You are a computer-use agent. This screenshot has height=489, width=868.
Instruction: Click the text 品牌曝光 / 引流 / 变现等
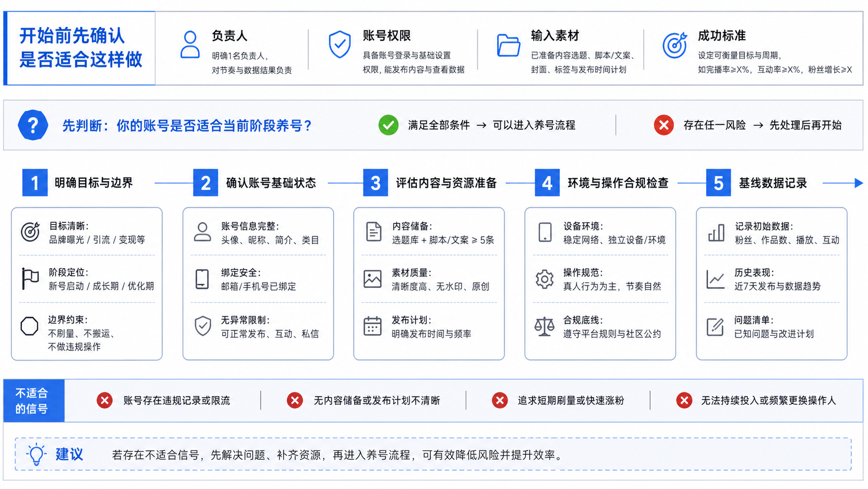pos(97,240)
